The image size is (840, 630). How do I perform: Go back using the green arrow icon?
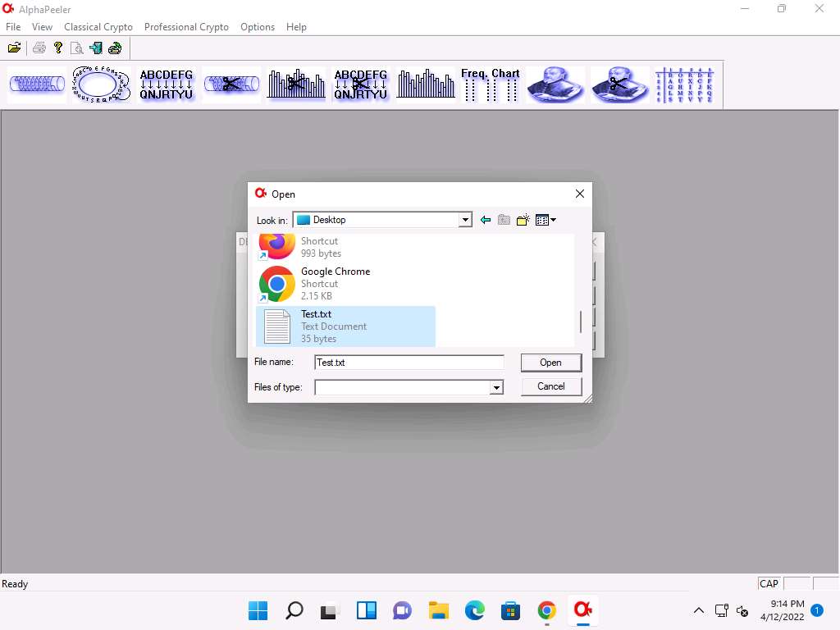point(486,220)
